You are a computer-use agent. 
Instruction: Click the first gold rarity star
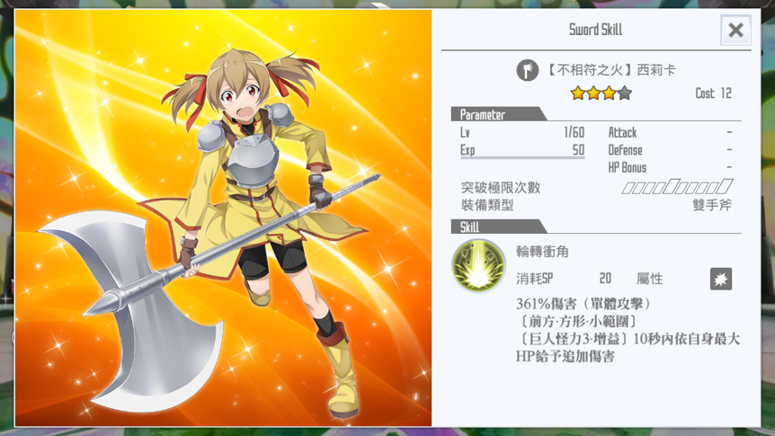click(578, 93)
